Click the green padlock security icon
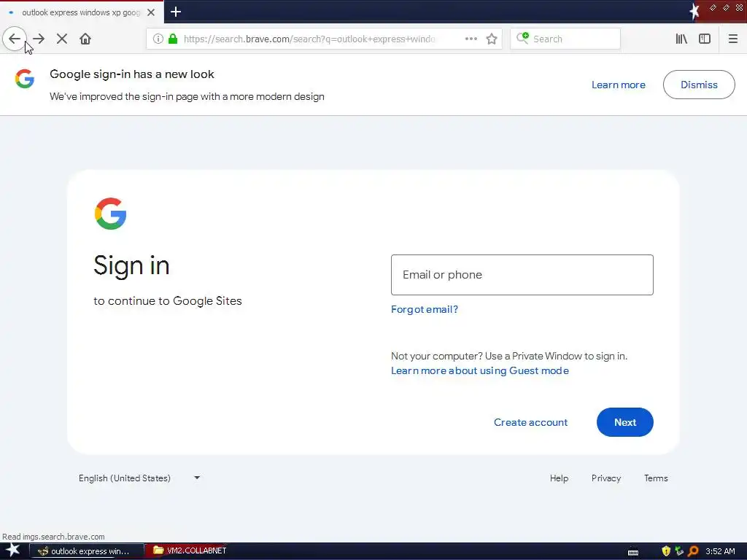Viewport: 747px width, 560px height. tap(173, 39)
